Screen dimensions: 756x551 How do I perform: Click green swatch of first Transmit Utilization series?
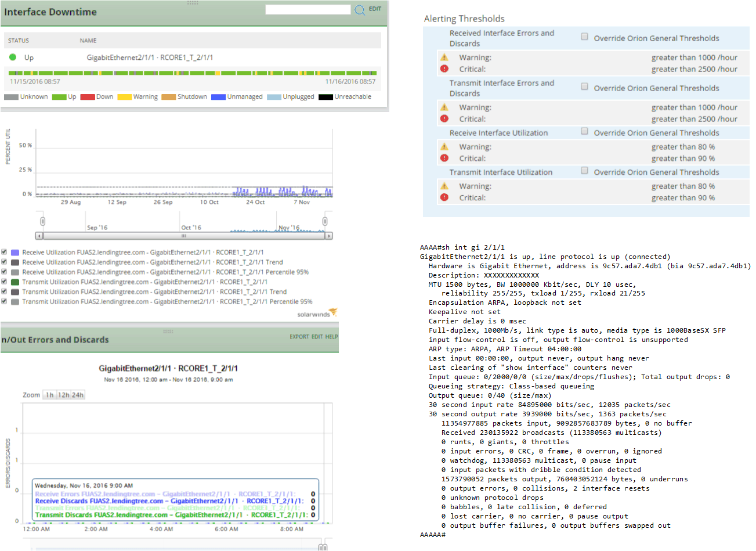pos(15,282)
